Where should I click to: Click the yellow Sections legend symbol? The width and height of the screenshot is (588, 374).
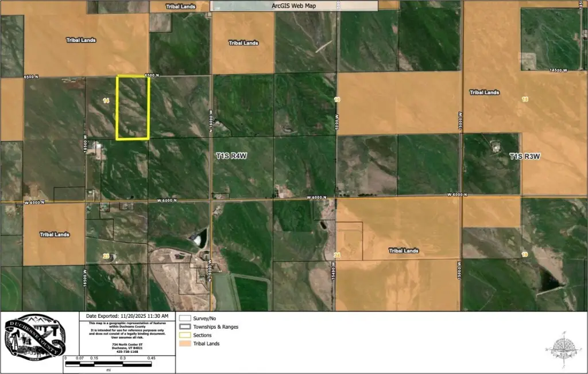(184, 336)
